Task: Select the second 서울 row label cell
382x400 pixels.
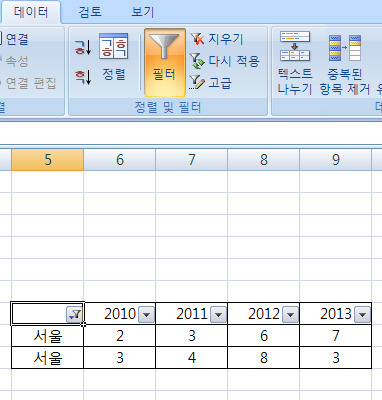Action: click(x=47, y=358)
